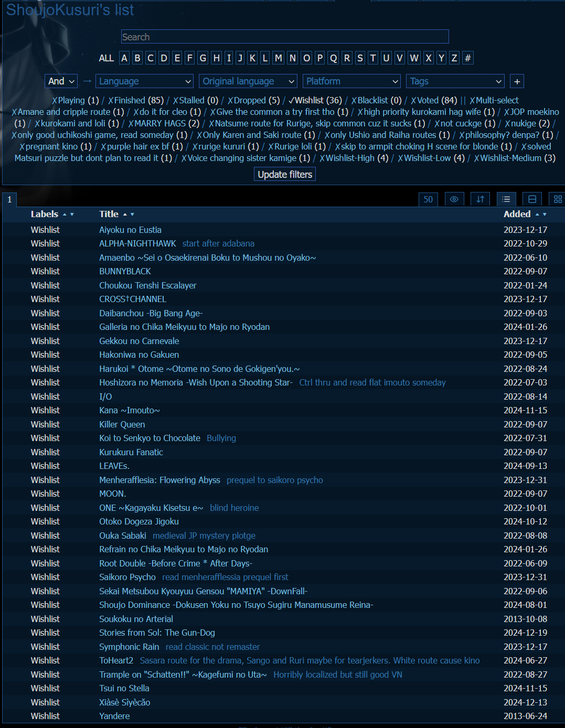Screen dimensions: 565x728
Task: Open CROSS†CHANNEL entry
Action: (x=133, y=299)
